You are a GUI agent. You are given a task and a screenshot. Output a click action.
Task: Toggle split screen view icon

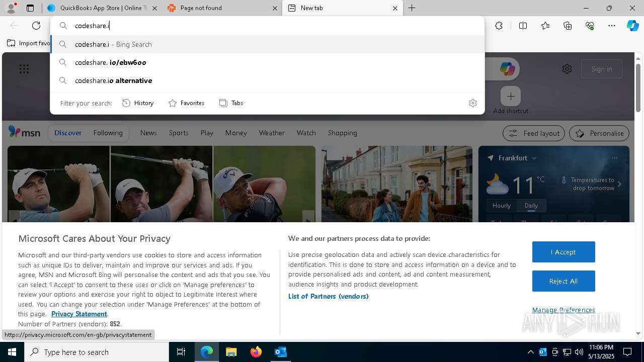point(523,26)
